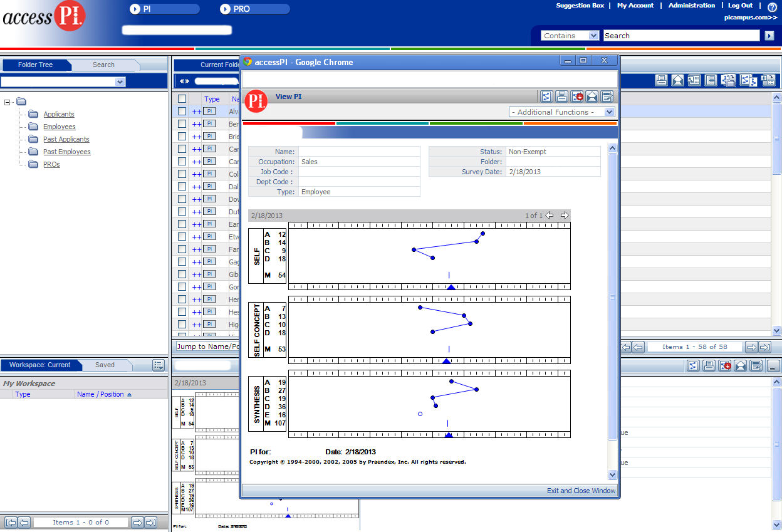This screenshot has height=532, width=782.
Task: Open the PRO top navigation menu
Action: [x=255, y=9]
